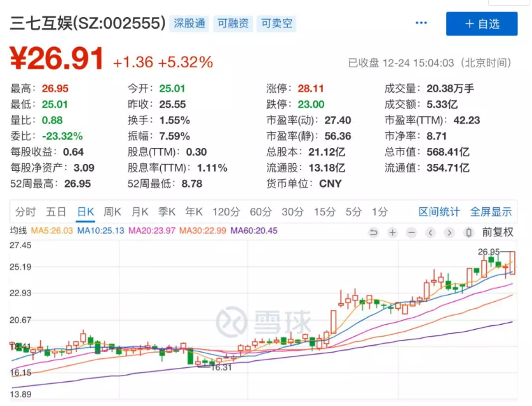Select the chart zoom-out icon
This screenshot has height=406, width=532.
click(x=411, y=232)
